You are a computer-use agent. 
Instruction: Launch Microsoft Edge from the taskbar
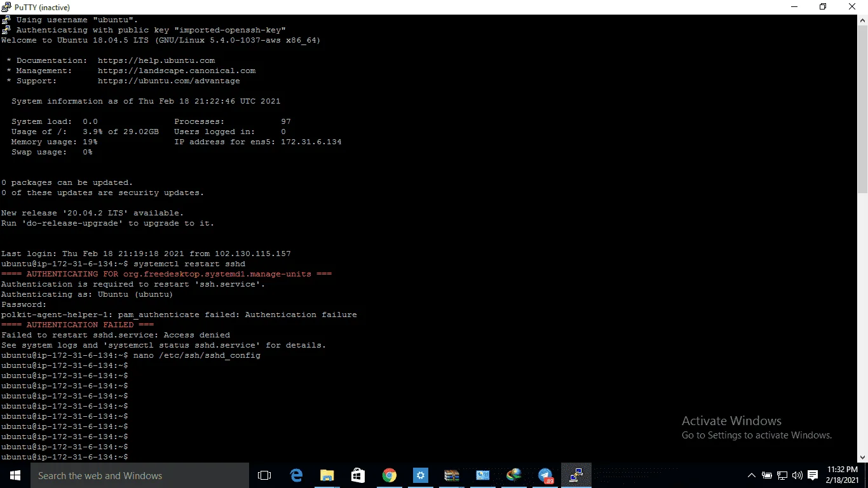tap(296, 475)
